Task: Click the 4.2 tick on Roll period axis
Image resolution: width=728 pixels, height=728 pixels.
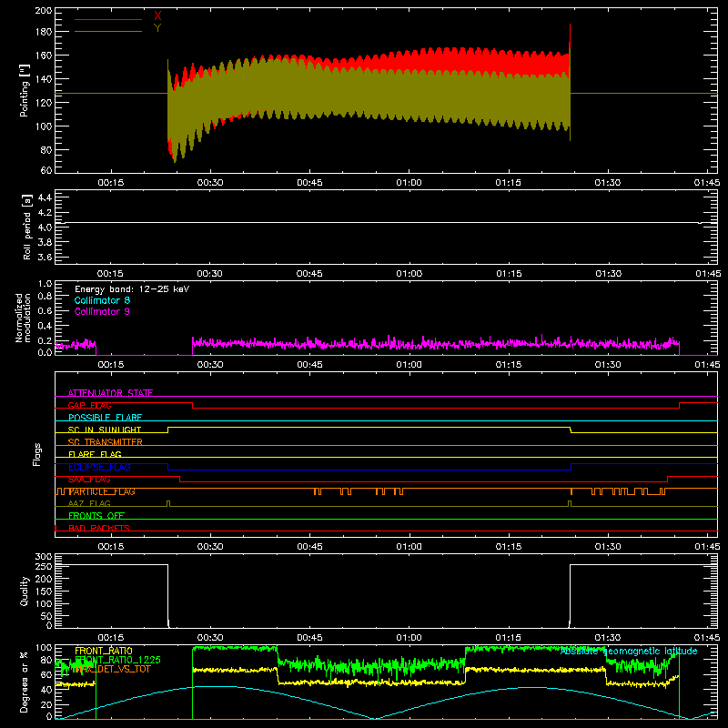Action: (45, 213)
